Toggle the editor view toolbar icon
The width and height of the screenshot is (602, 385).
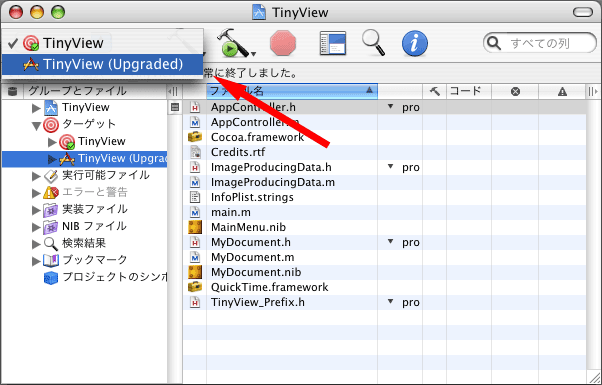[332, 43]
